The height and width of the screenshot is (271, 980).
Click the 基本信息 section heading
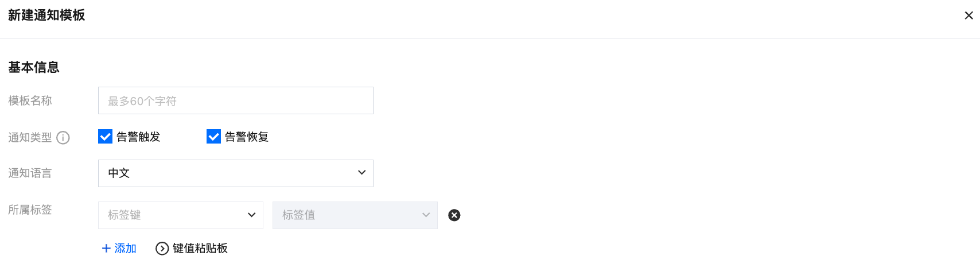point(34,68)
